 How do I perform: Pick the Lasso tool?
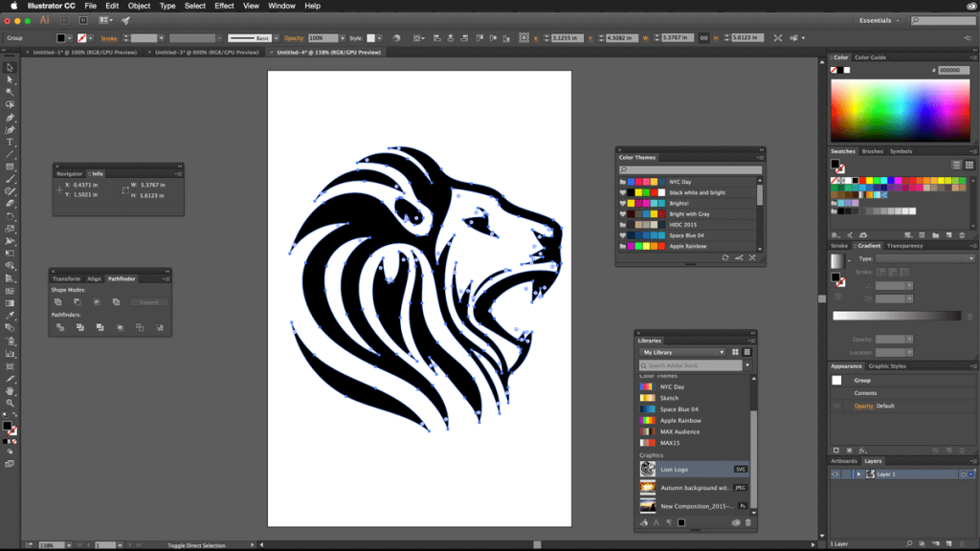10,105
